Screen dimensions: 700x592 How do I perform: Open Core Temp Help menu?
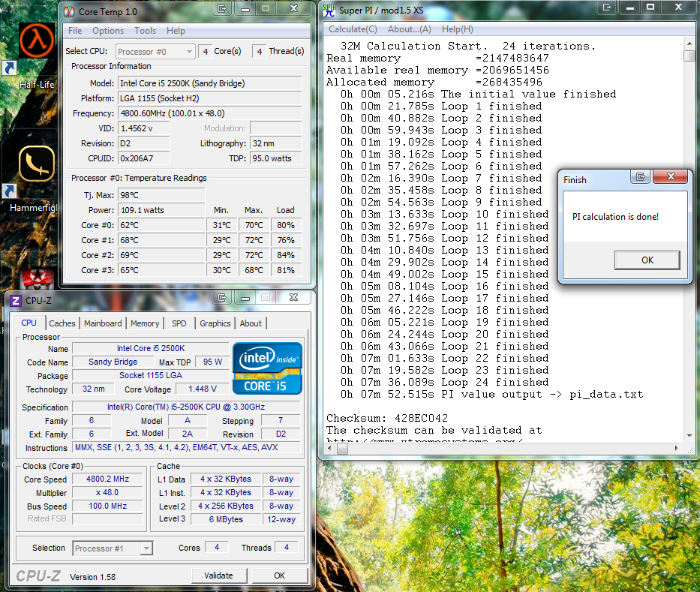(176, 31)
